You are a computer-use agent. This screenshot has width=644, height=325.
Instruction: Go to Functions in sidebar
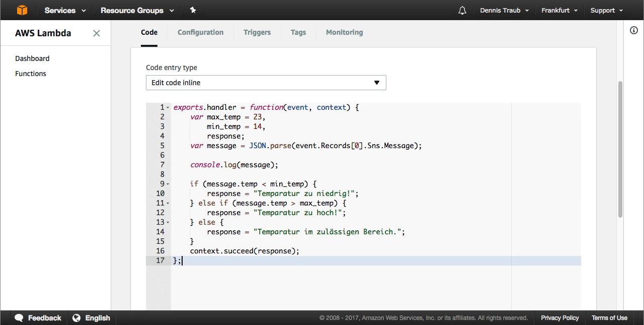(x=31, y=74)
